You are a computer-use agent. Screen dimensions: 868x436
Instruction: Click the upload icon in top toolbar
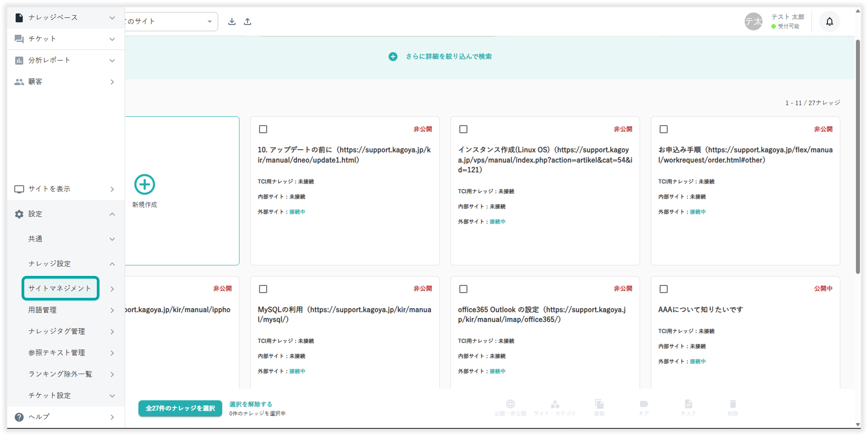coord(247,22)
